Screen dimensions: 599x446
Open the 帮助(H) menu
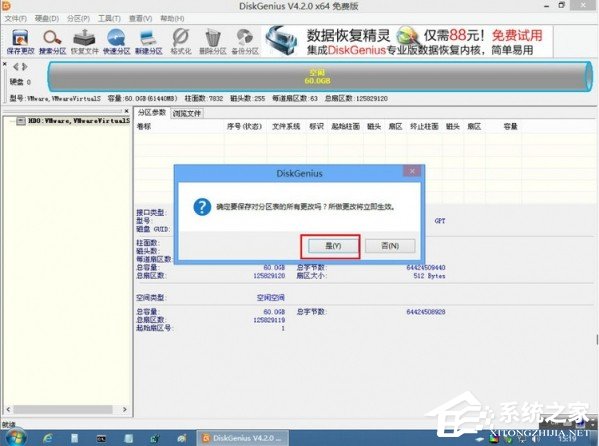172,18
